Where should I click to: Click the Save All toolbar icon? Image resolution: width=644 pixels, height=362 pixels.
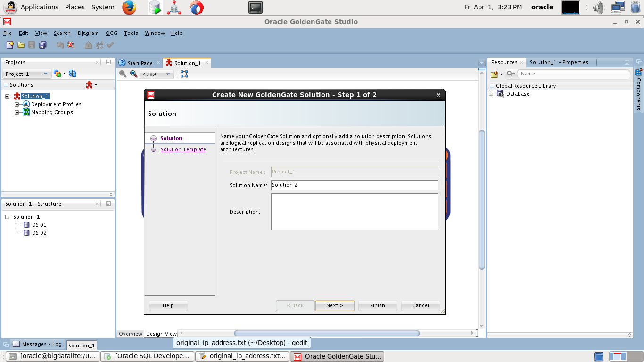click(x=43, y=45)
